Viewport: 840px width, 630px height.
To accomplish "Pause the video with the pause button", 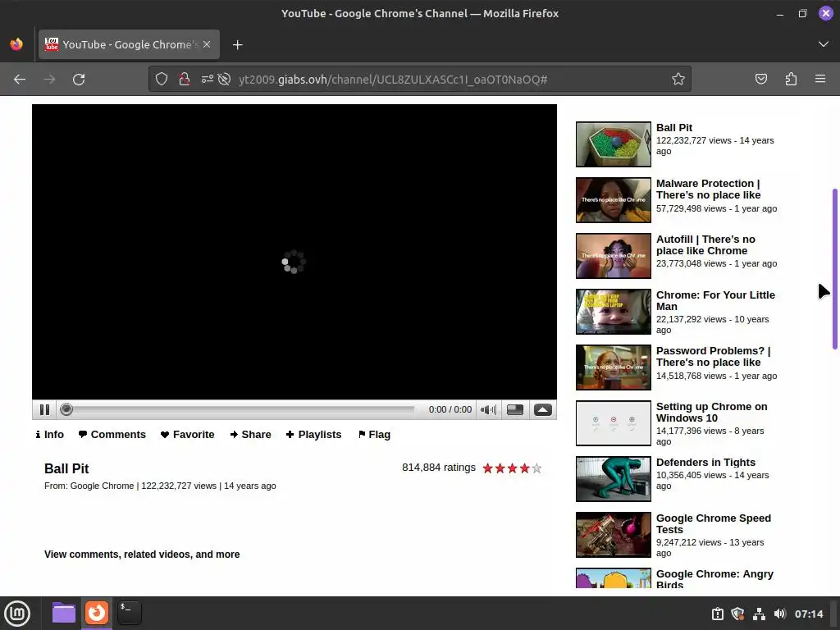I will 44,410.
